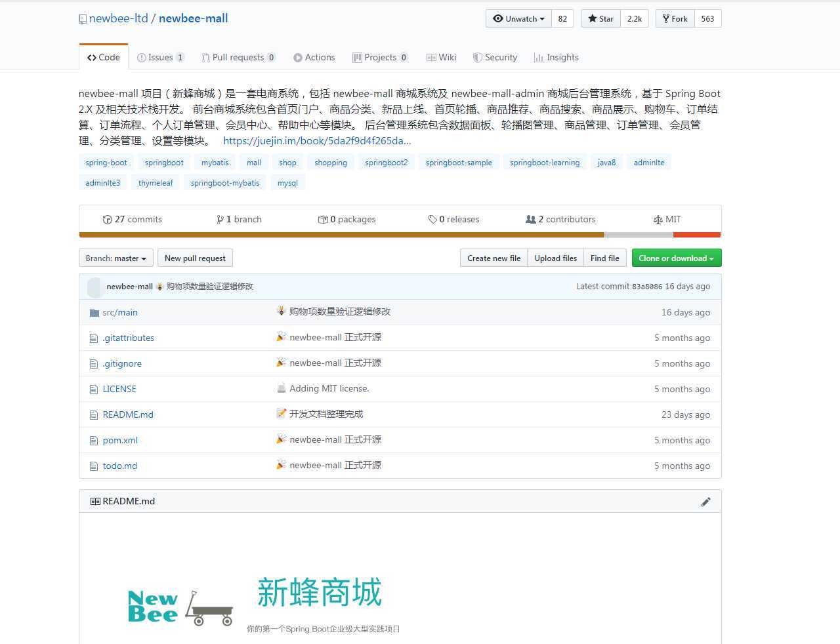Click the releases tag icon
The image size is (840, 644).
(x=432, y=220)
